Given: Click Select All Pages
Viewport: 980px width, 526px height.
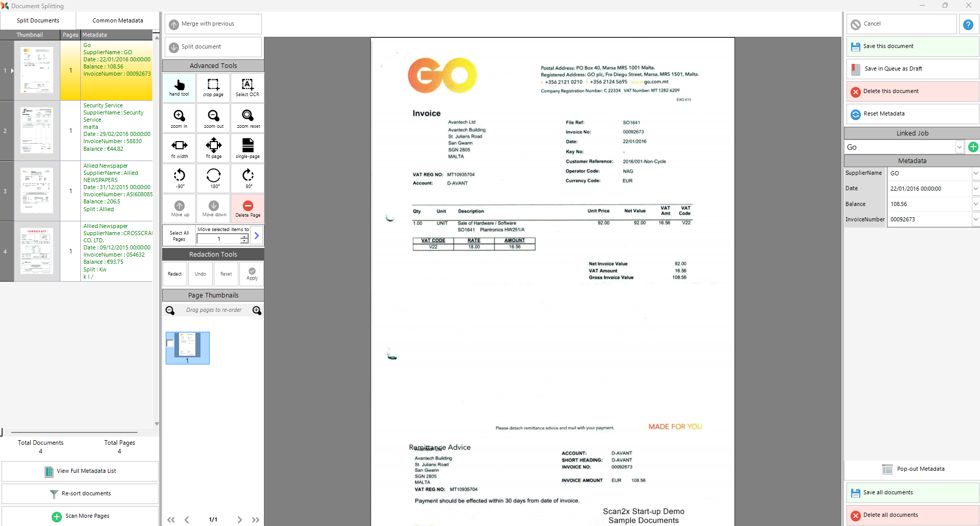Looking at the screenshot, I should (x=179, y=236).
